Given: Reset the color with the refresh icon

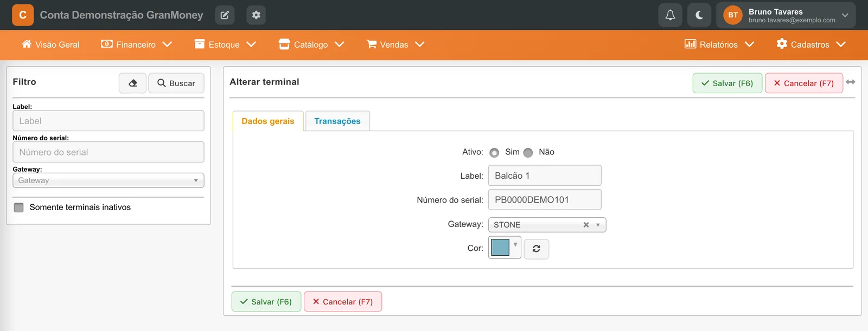Looking at the screenshot, I should click(537, 249).
